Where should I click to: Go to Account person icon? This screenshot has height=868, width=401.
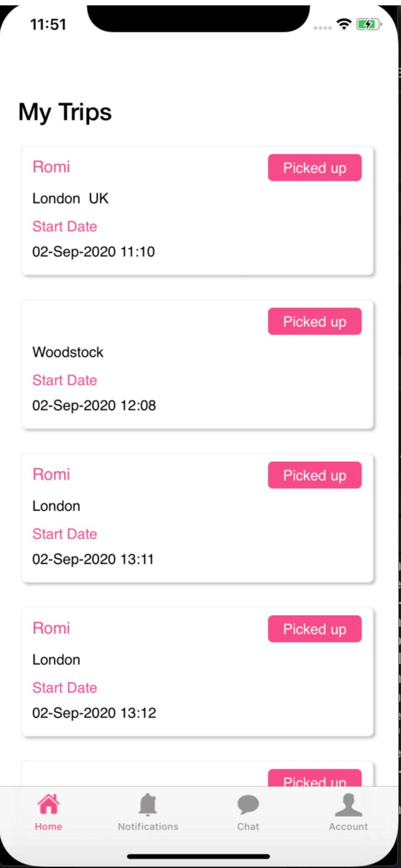pos(348,805)
